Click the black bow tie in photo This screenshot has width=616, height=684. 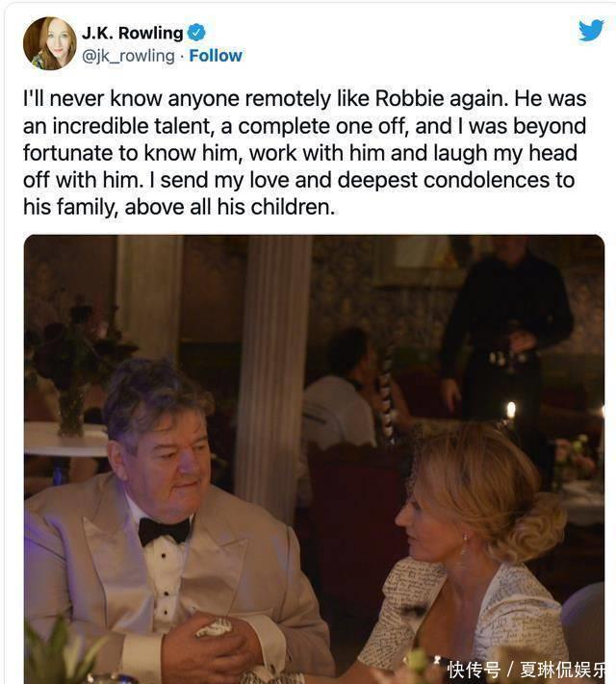click(x=164, y=529)
